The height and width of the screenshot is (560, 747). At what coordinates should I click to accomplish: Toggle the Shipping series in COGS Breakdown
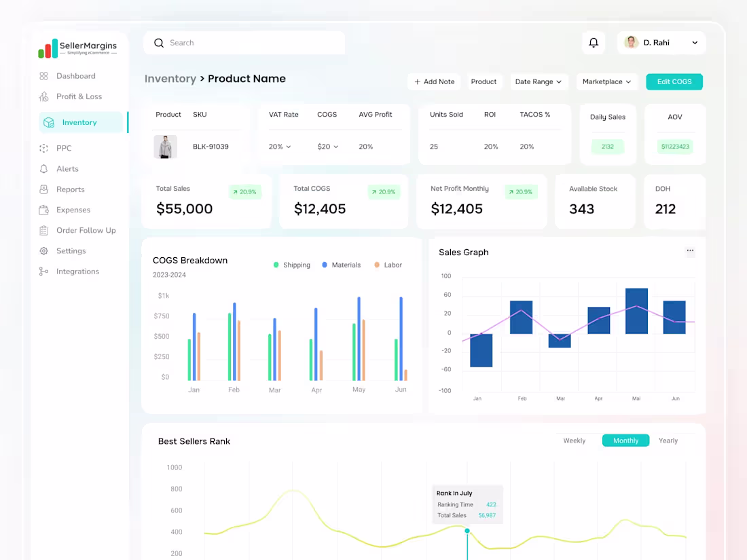click(292, 265)
